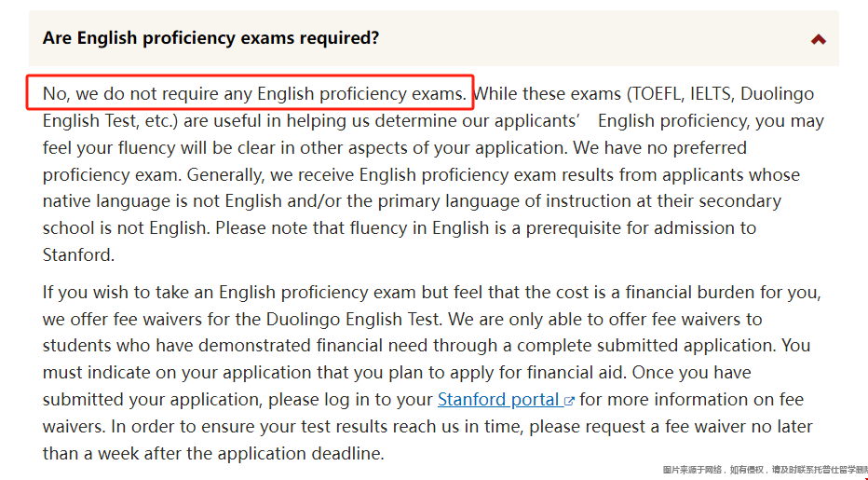Screen dimensions: 868x480
Task: Click the red chevron-up arrow icon
Action: point(819,39)
